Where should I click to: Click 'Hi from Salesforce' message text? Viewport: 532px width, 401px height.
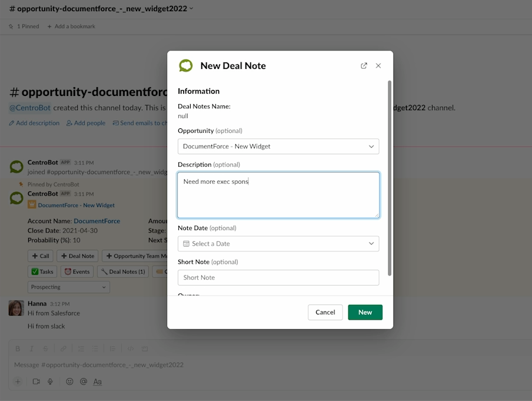tap(54, 313)
